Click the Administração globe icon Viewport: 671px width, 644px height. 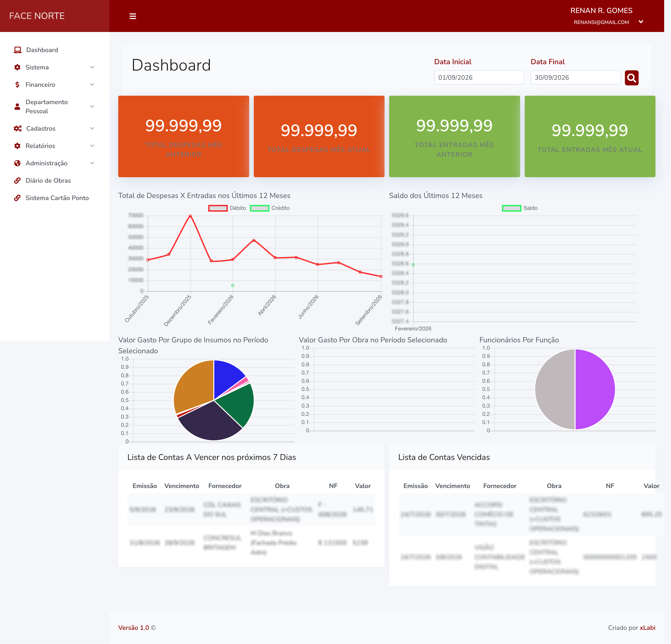point(17,163)
